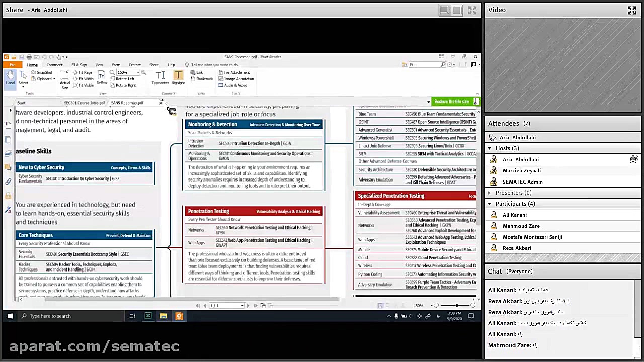Open File Explorer from the taskbar
The width and height of the screenshot is (644, 362).
point(164,316)
